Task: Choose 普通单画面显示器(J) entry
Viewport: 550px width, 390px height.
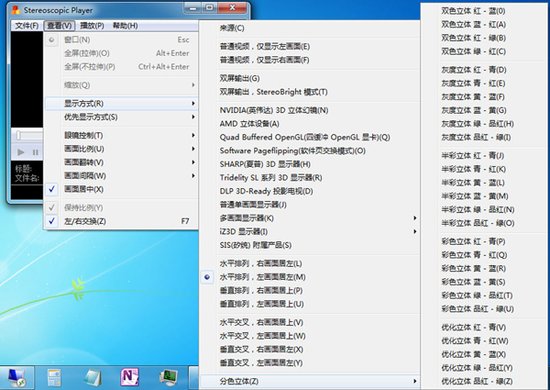Action: click(x=310, y=204)
